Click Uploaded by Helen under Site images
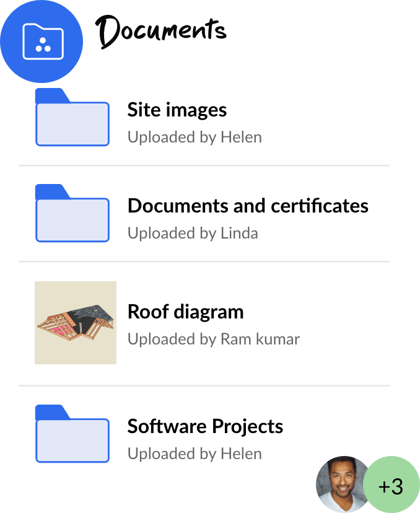 click(x=194, y=137)
